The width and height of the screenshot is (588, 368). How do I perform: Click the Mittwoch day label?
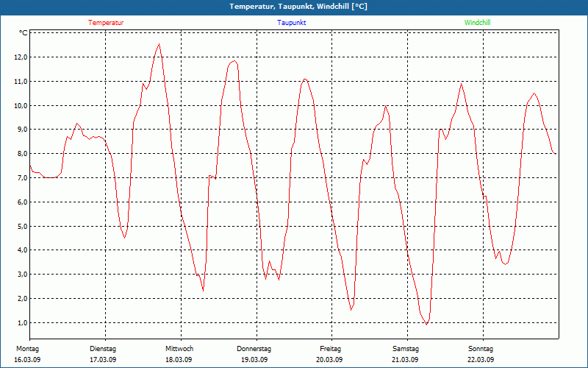(x=179, y=349)
